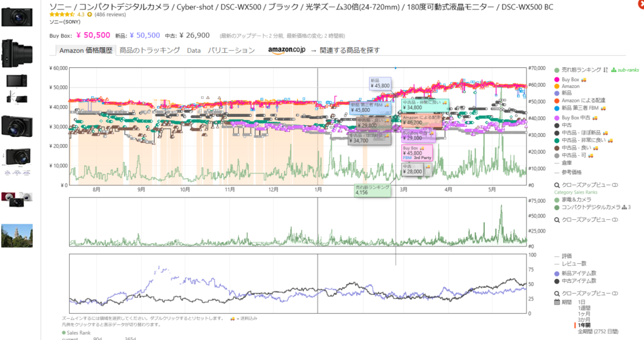This screenshot has height=340, width=644.
Task: Toggle the 評価 legend entry
Action: pyautogui.click(x=563, y=256)
